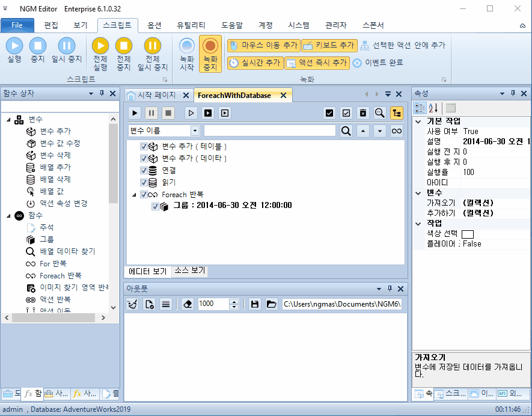Image resolution: width=532 pixels, height=416 pixels.
Task: Click the function box search field
Action: (x=60, y=106)
